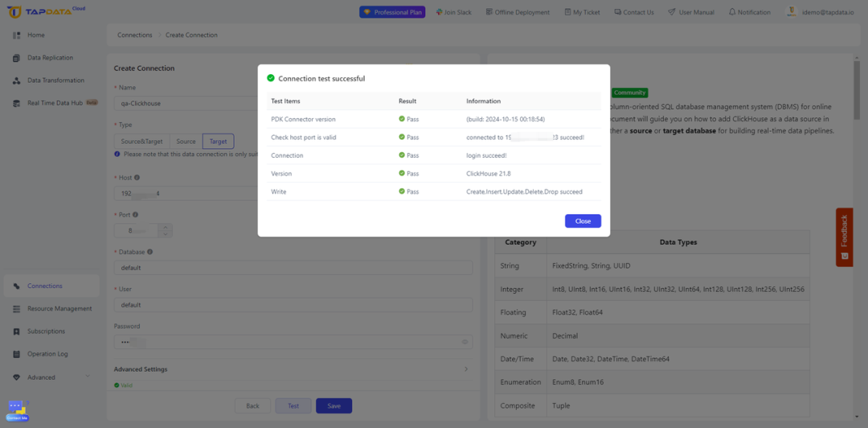Viewport: 868px width, 428px height.
Task: Toggle password visibility eye icon
Action: click(x=465, y=341)
